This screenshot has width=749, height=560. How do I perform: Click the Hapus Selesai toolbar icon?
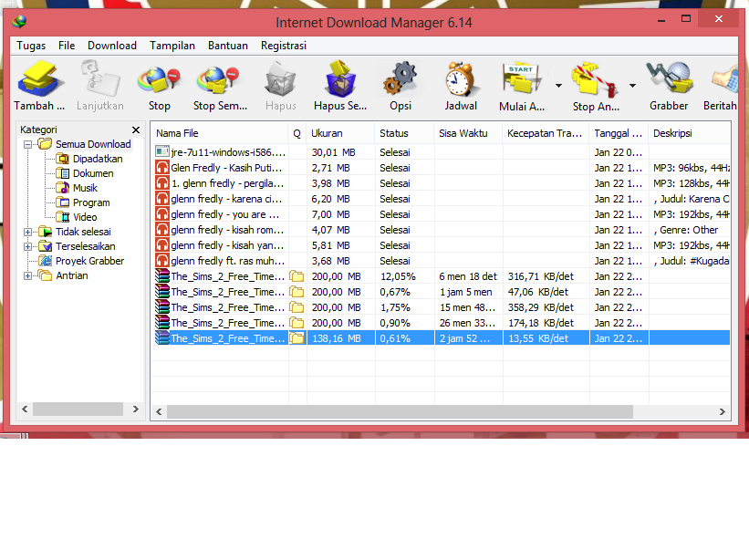coord(340,78)
